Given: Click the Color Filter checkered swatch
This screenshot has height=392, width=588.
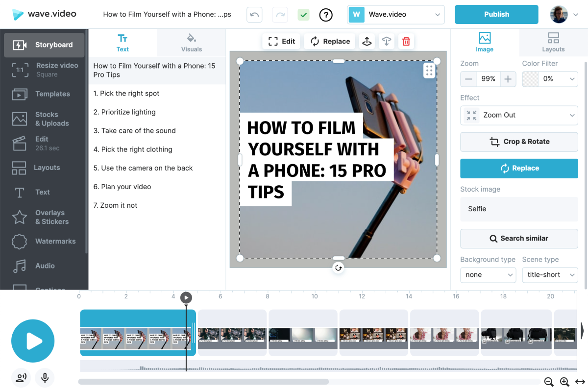Looking at the screenshot, I should (530, 79).
